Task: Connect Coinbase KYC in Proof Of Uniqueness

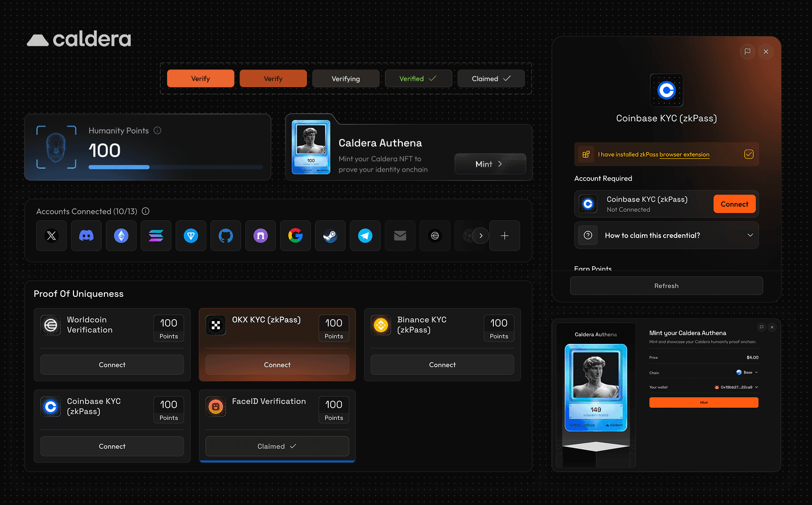Action: [112, 446]
